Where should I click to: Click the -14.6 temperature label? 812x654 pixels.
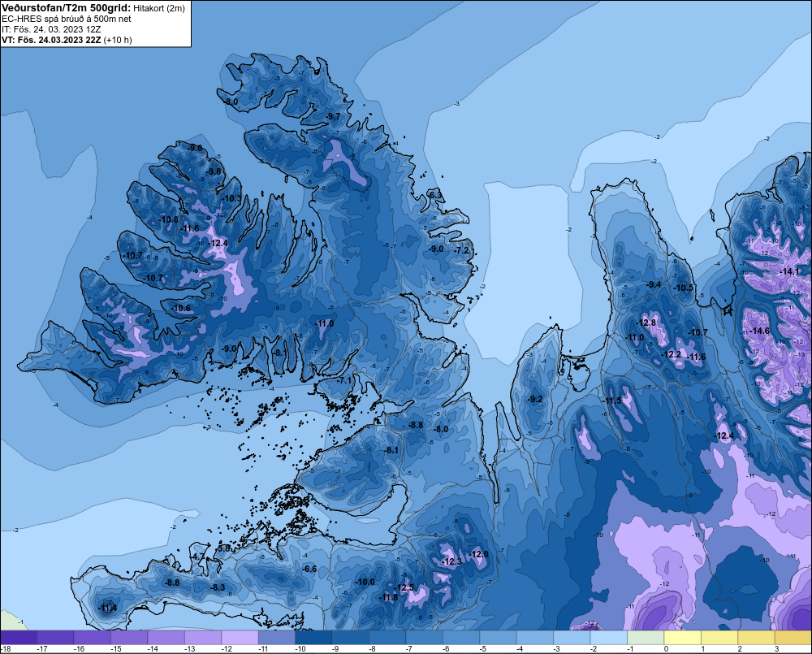pos(759,331)
